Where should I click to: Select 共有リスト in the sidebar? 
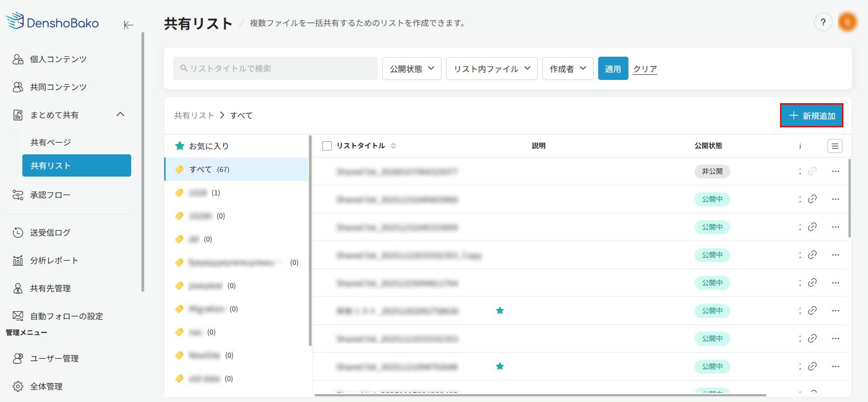pos(77,165)
